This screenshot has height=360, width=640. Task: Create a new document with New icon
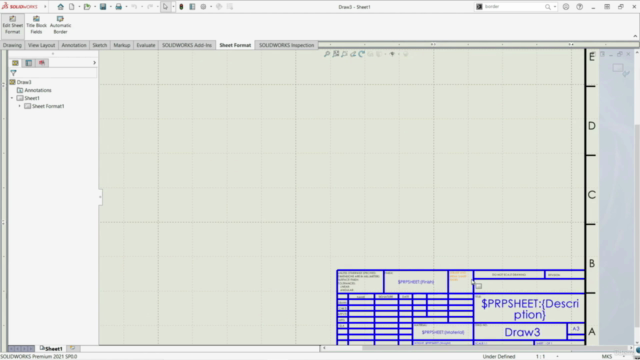click(71, 7)
